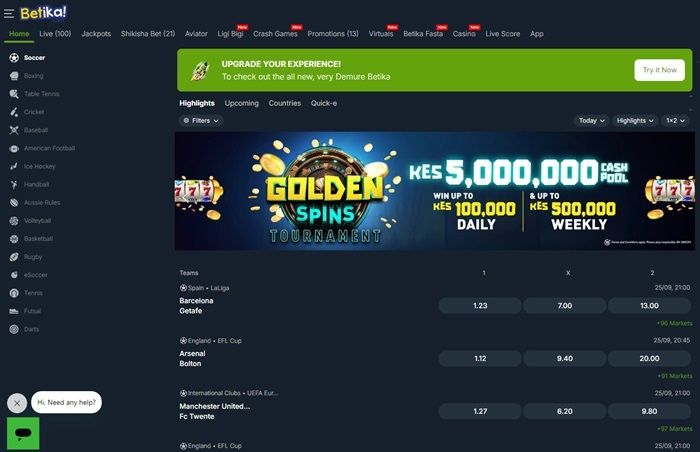This screenshot has width=700, height=452.
Task: Dismiss the help chat bubble
Action: click(x=17, y=403)
